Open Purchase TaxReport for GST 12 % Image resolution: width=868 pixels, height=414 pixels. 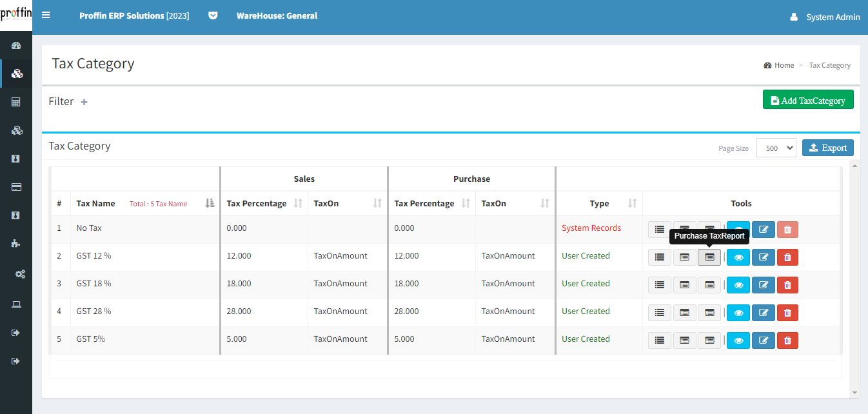point(709,257)
